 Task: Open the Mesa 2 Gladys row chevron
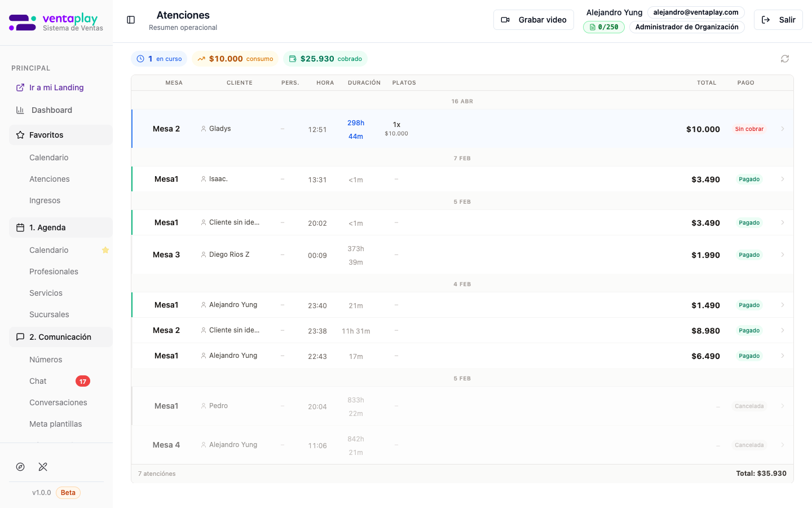(x=782, y=129)
